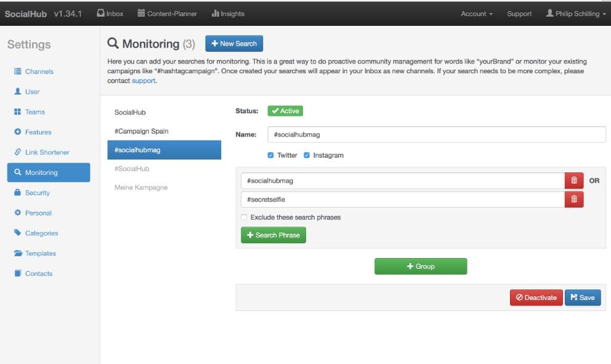Click the Templates folder icon
This screenshot has height=364, width=611.
point(18,253)
